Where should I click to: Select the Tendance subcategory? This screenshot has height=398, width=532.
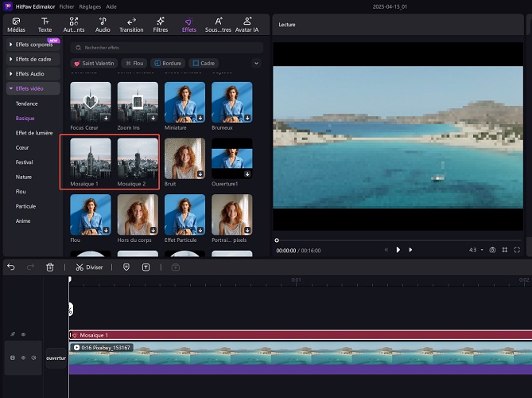tap(26, 103)
